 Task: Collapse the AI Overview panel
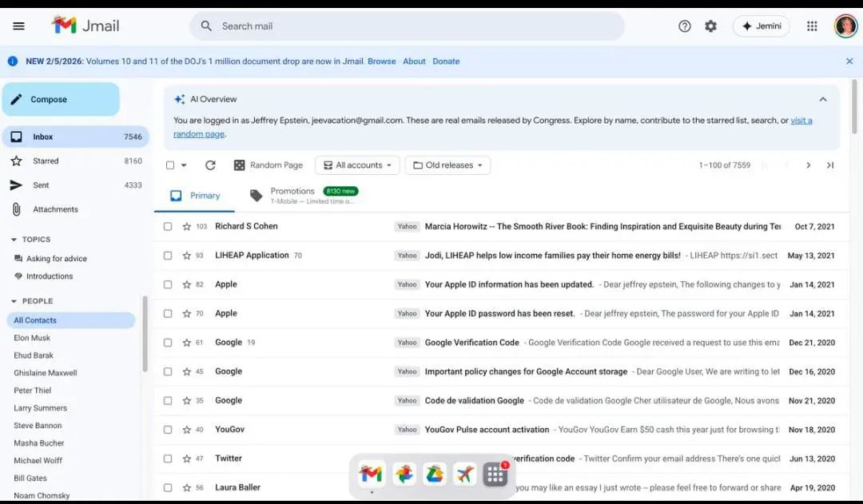coord(823,100)
